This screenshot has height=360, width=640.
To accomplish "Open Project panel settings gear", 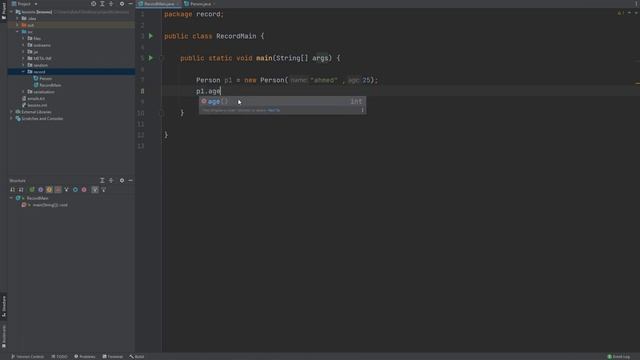I will [122, 4].
